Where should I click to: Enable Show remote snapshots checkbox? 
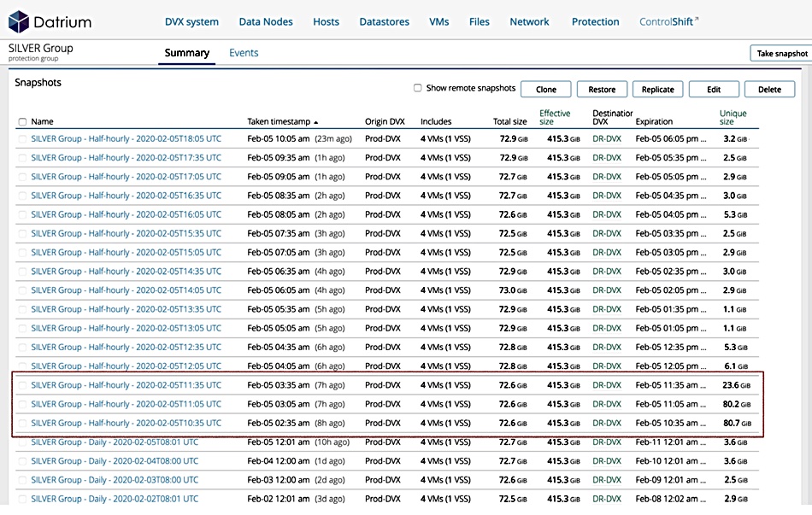click(x=417, y=88)
